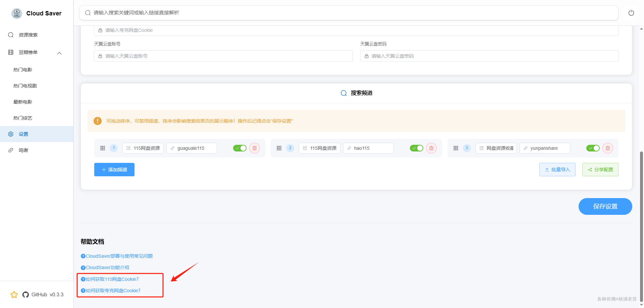Image resolution: width=644 pixels, height=308 pixels.
Task: Open the GitHub octocat icon
Action: point(25,295)
